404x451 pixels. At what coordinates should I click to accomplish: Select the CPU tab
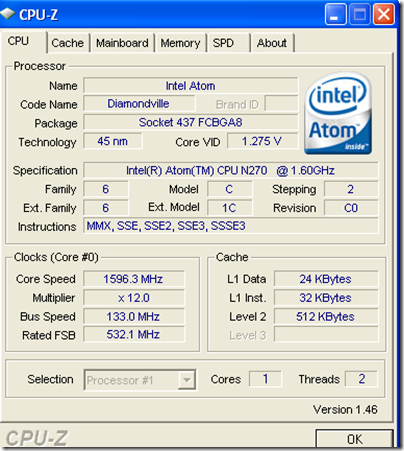click(23, 42)
